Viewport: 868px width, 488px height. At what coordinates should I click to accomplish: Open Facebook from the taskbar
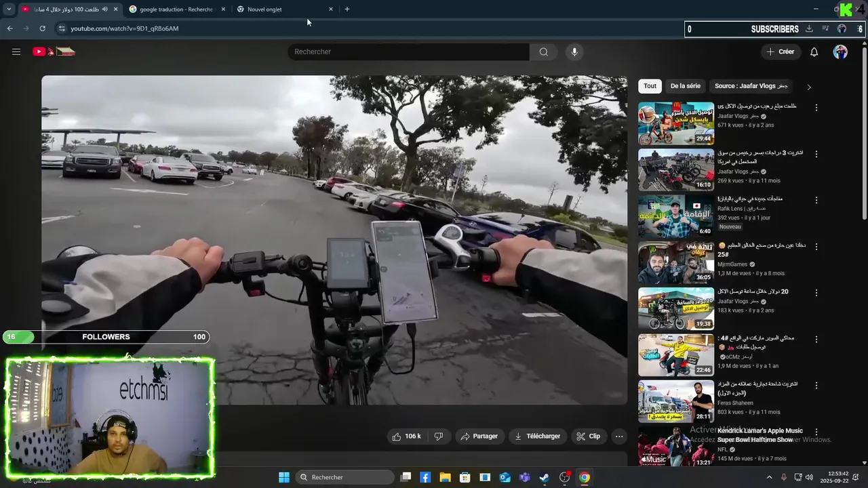tap(425, 477)
